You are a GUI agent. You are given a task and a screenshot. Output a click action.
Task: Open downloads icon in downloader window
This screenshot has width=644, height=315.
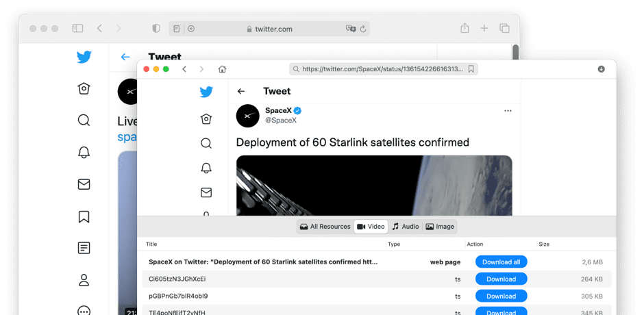(x=602, y=69)
